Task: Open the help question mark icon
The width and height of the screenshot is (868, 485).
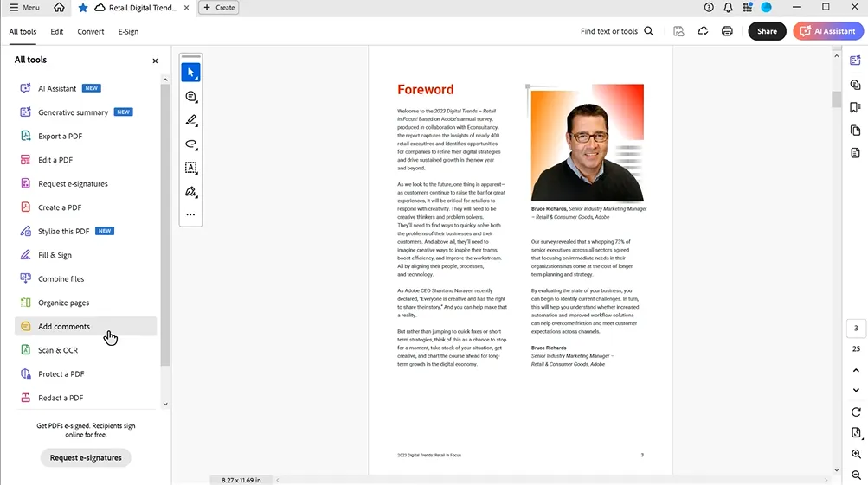Action: click(709, 8)
